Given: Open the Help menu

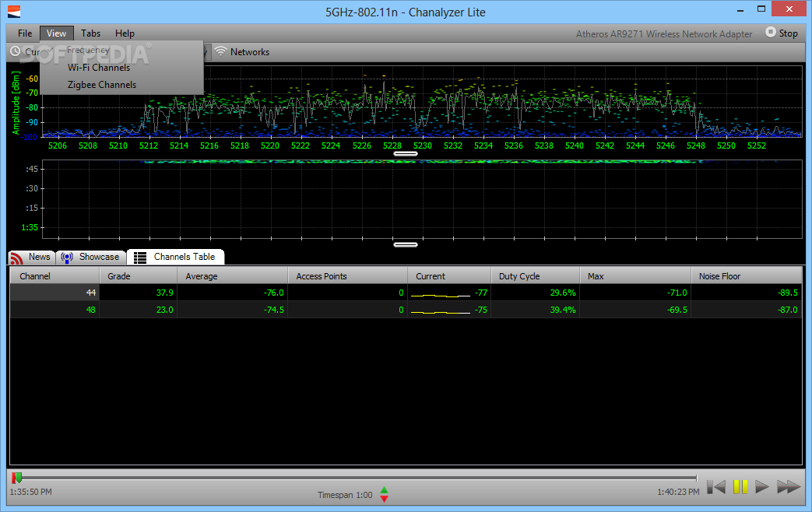Looking at the screenshot, I should pyautogui.click(x=125, y=33).
